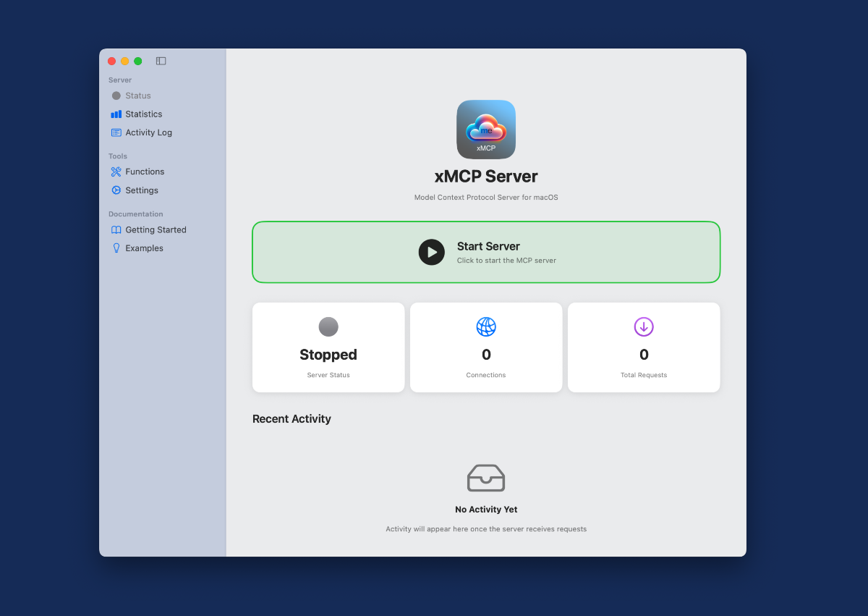
Task: Toggle the sidebar visibility button
Action: [x=161, y=61]
